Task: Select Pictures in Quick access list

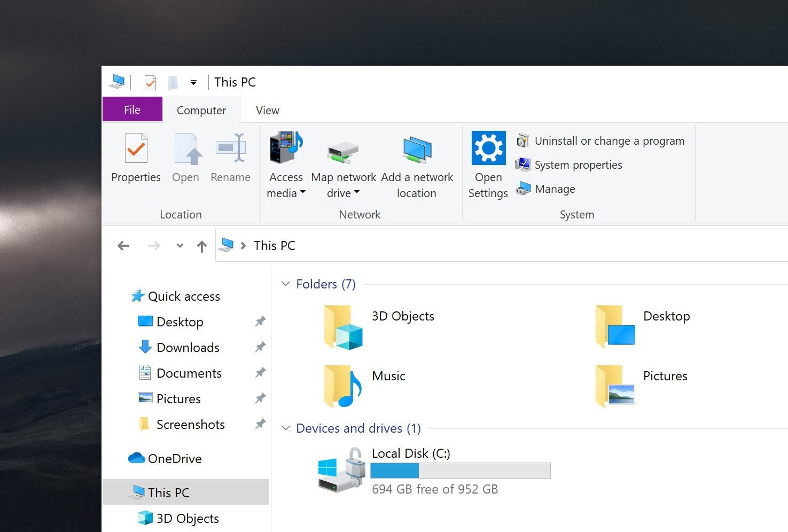Action: (178, 399)
